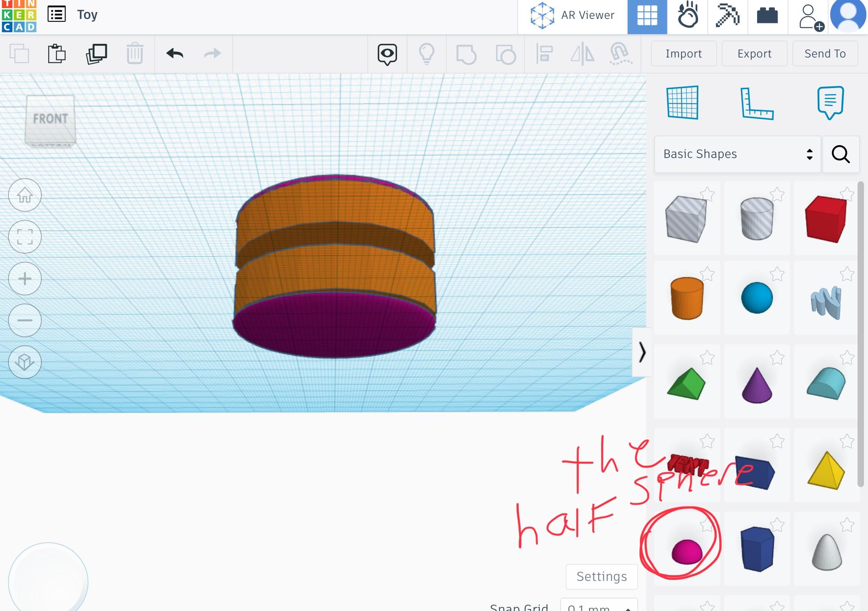
Task: Select the Ruler tool
Action: 757,103
